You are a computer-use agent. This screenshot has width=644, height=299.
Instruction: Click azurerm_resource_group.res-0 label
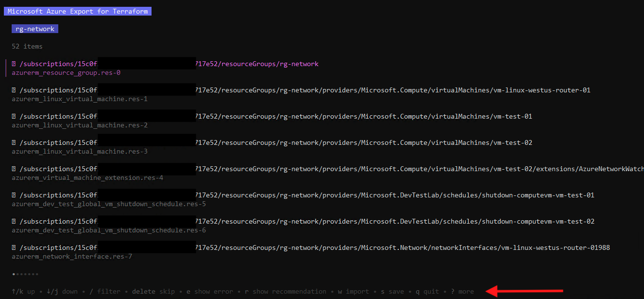66,73
